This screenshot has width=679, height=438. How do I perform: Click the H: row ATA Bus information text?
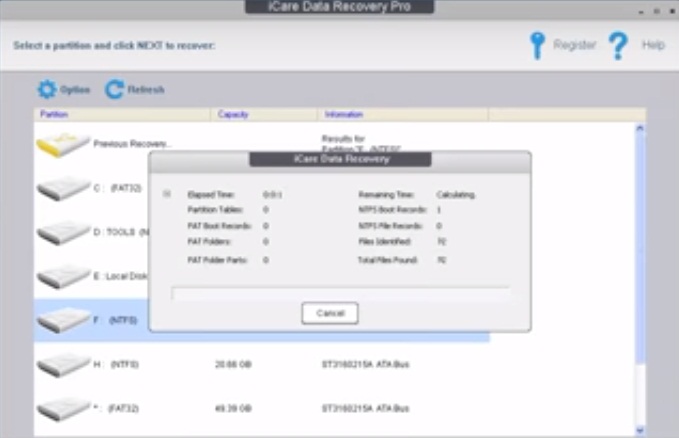tap(365, 364)
